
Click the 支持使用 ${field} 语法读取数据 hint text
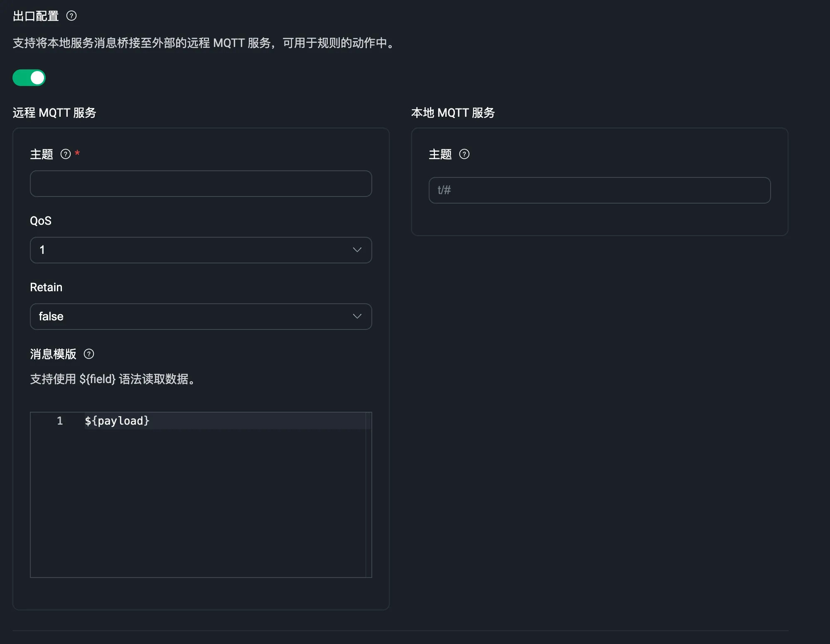coord(113,379)
